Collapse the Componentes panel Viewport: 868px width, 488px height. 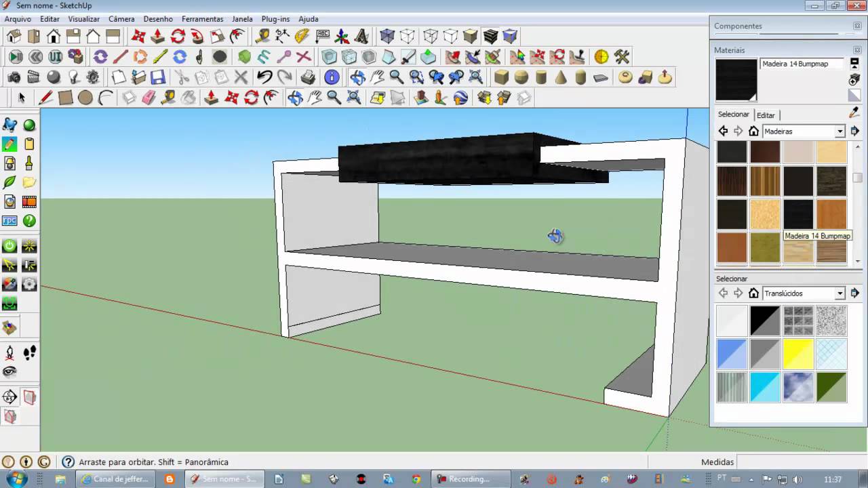pos(857,26)
